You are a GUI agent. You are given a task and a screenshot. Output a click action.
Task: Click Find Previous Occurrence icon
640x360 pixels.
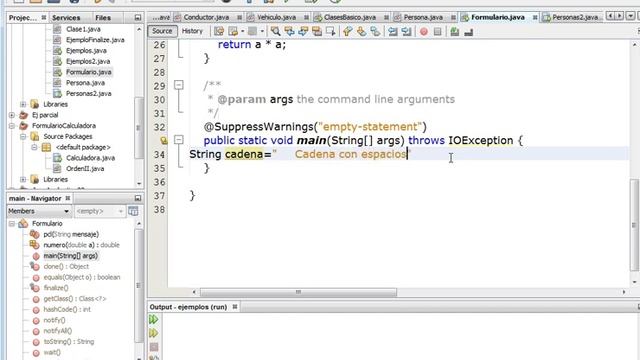coord(289,31)
